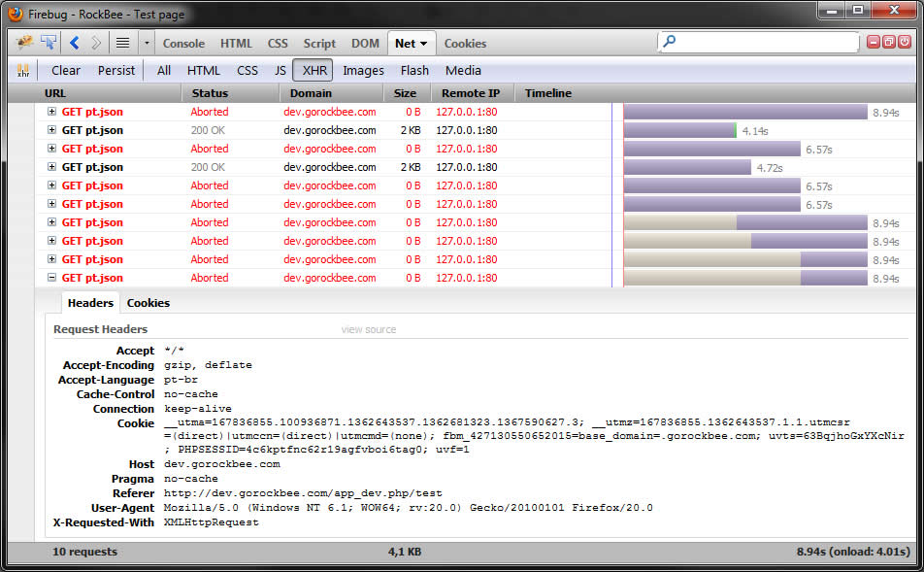Toggle the XHR requests filter
The height and width of the screenshot is (572, 924).
tap(314, 70)
